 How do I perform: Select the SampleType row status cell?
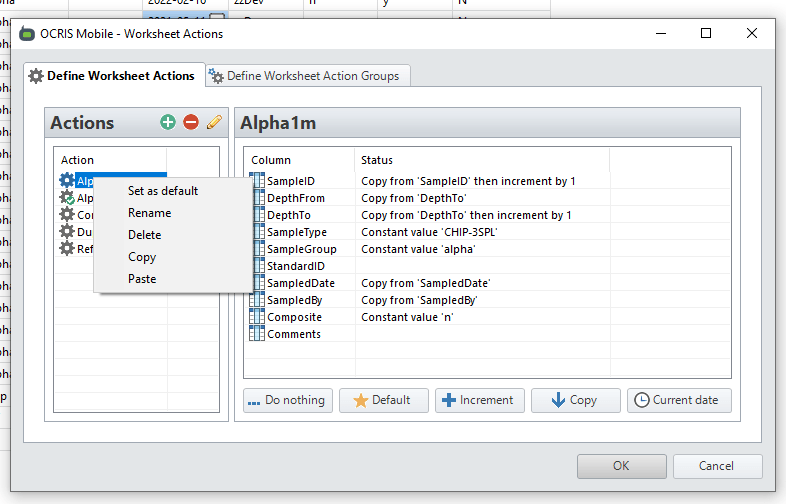[481, 232]
